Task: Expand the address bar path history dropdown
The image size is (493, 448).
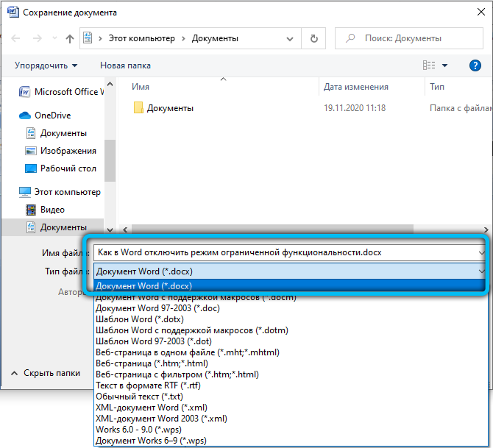Action: pos(291,38)
